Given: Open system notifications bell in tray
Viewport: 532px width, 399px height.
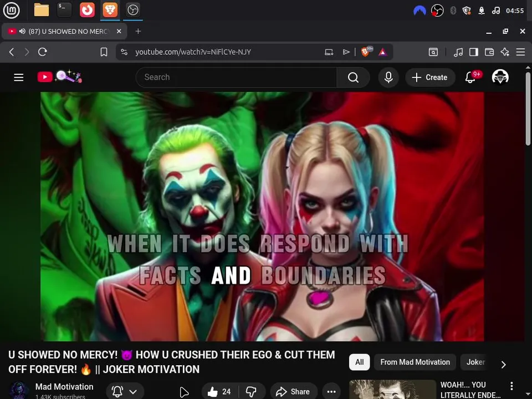Looking at the screenshot, I should pyautogui.click(x=481, y=11).
